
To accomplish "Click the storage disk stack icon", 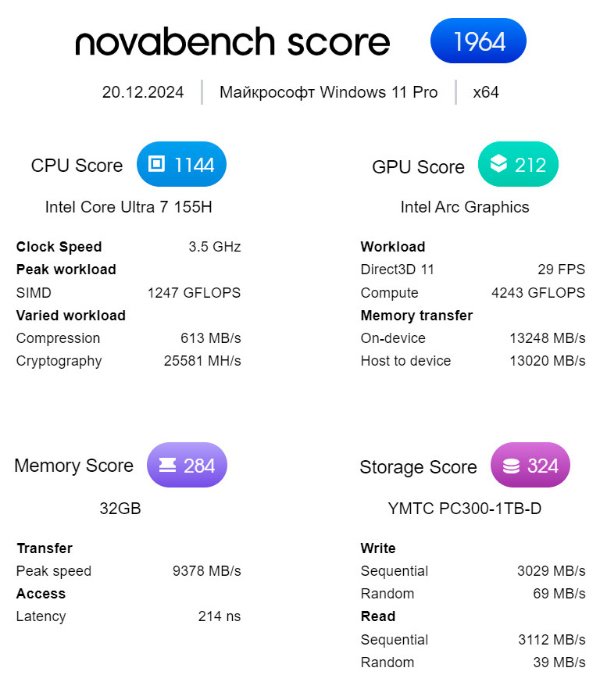I will click(511, 466).
